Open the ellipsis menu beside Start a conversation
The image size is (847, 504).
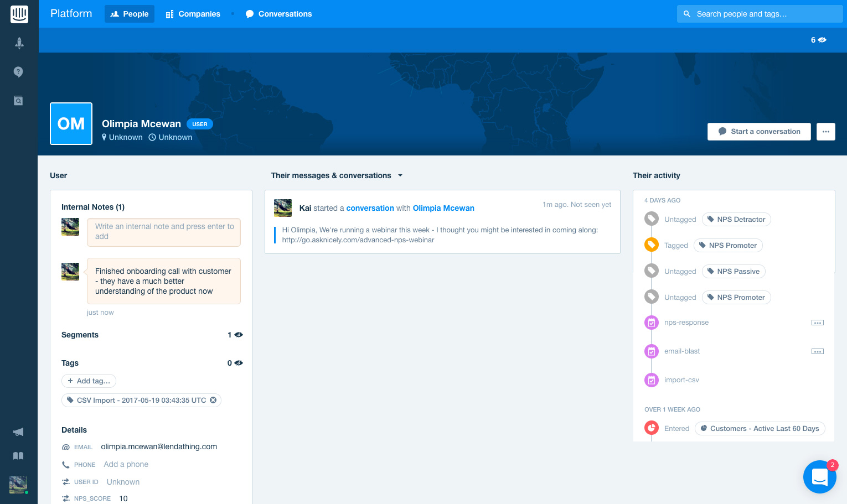pos(825,132)
